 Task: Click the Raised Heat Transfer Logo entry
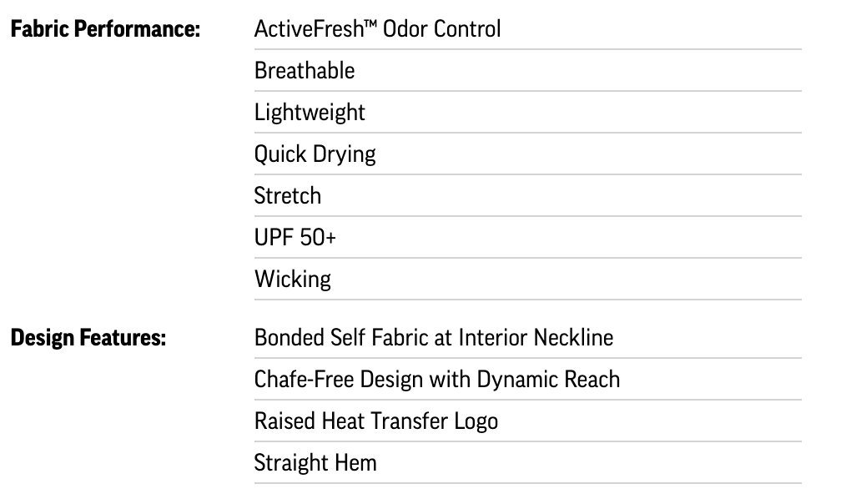point(375,421)
